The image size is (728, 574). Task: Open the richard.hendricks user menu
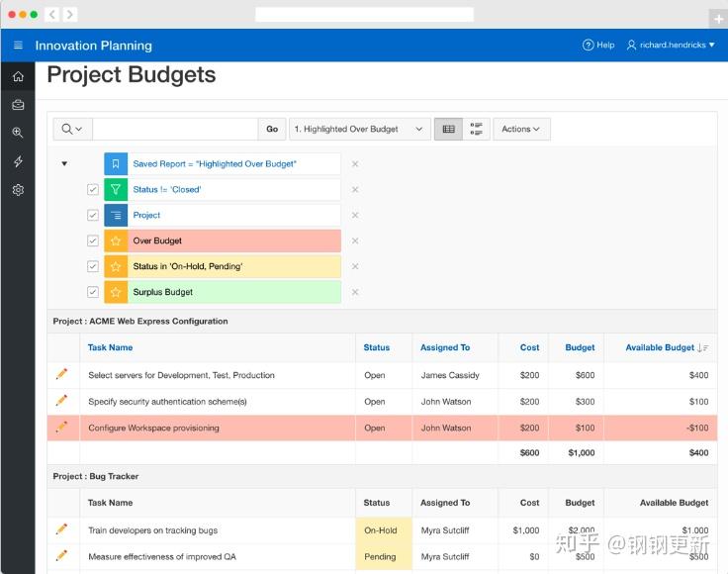671,46
